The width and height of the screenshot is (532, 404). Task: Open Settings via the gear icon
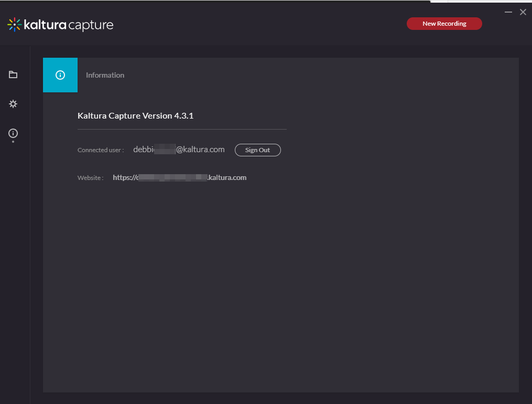tap(13, 104)
